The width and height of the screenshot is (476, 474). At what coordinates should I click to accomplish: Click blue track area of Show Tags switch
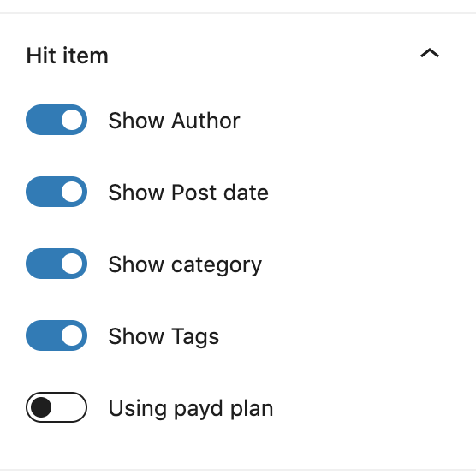click(x=44, y=335)
